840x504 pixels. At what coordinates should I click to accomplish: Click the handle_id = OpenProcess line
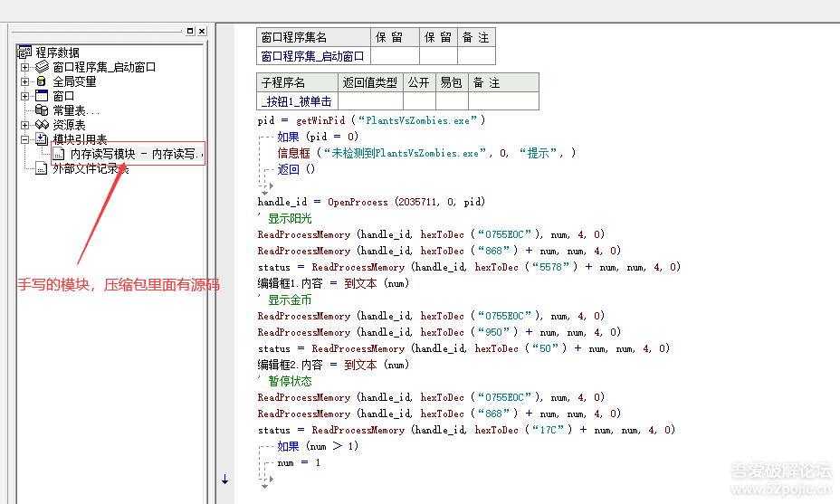[x=371, y=202]
